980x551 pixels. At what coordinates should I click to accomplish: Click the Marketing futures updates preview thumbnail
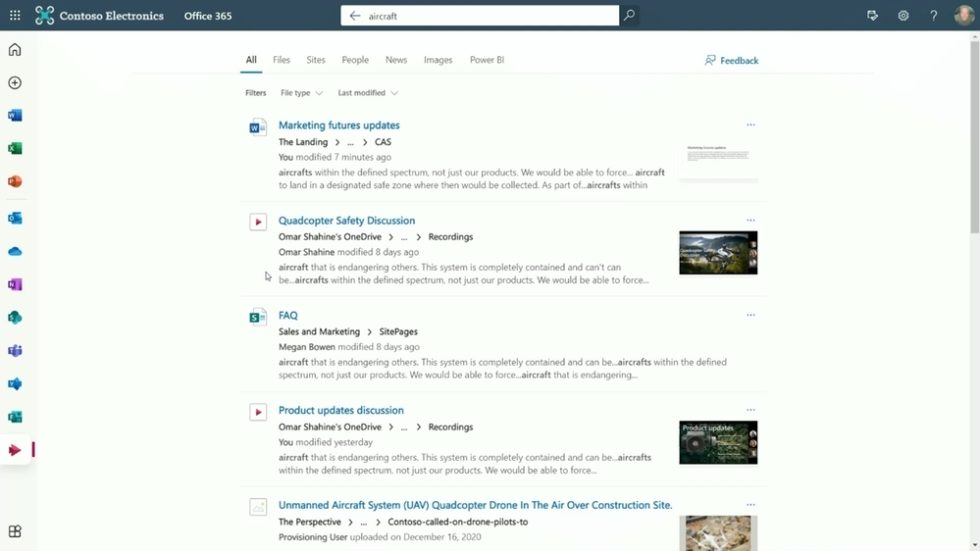718,160
